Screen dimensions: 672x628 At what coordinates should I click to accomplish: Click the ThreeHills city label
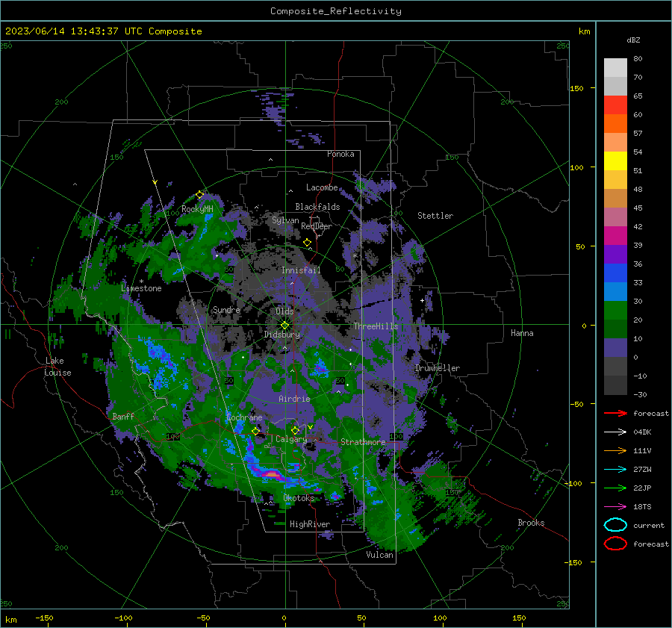click(376, 326)
